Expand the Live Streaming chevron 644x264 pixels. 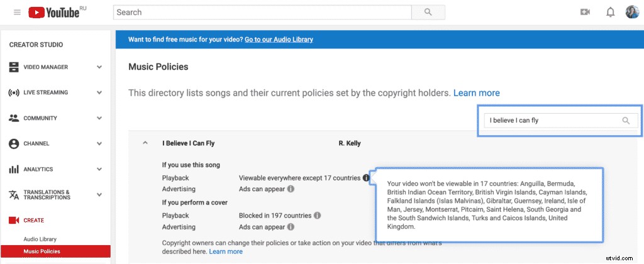pyautogui.click(x=99, y=92)
